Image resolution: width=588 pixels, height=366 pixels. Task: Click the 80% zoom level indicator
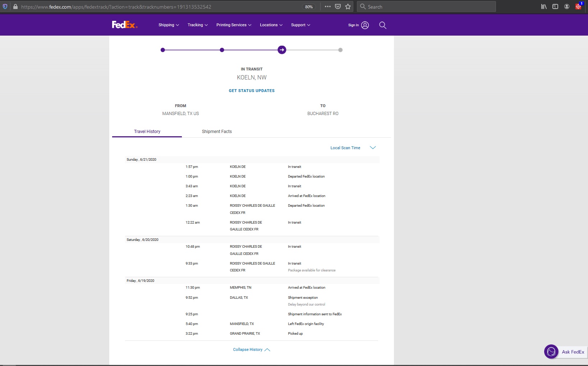pyautogui.click(x=309, y=7)
